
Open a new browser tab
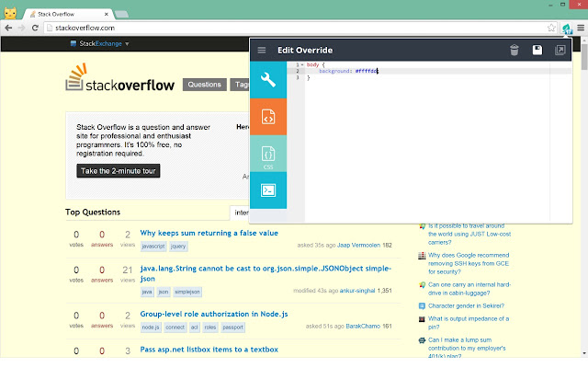[x=121, y=15]
